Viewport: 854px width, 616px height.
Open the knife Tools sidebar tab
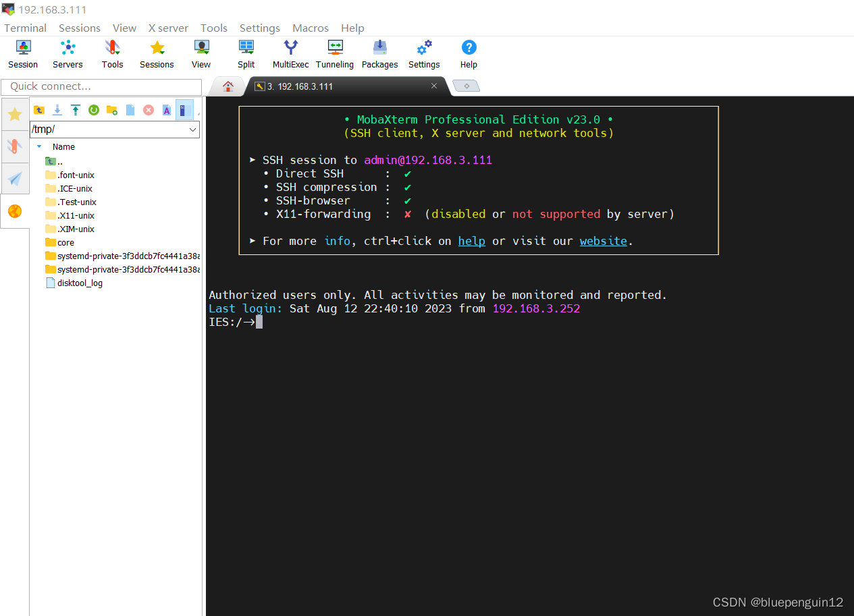[x=15, y=146]
